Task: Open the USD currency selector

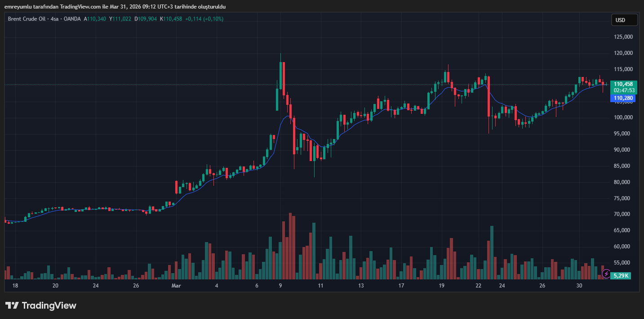Action: point(624,20)
